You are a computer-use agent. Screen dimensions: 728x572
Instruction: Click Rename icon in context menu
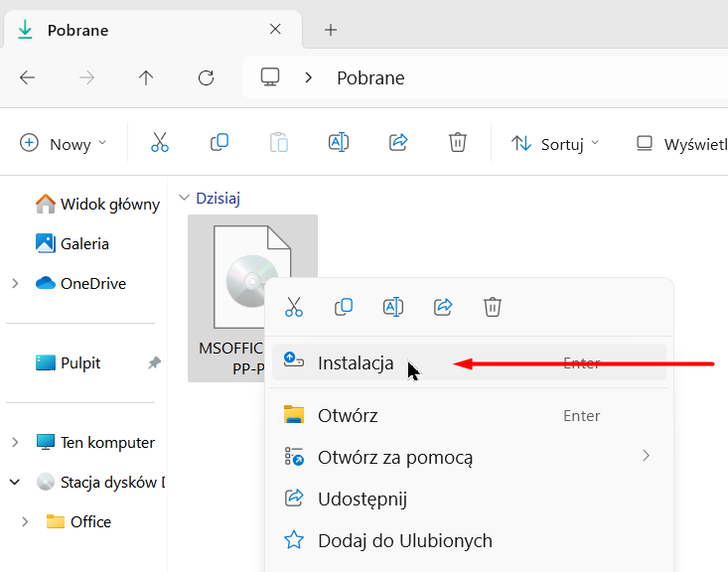click(393, 307)
